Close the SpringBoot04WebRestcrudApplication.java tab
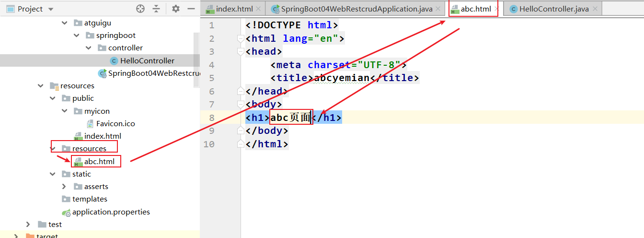The image size is (644, 238). pos(439,9)
